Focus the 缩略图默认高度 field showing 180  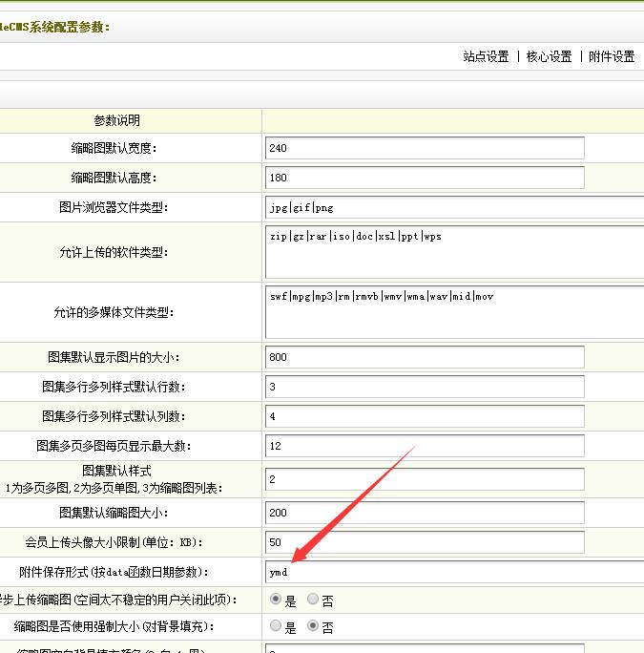tap(425, 178)
